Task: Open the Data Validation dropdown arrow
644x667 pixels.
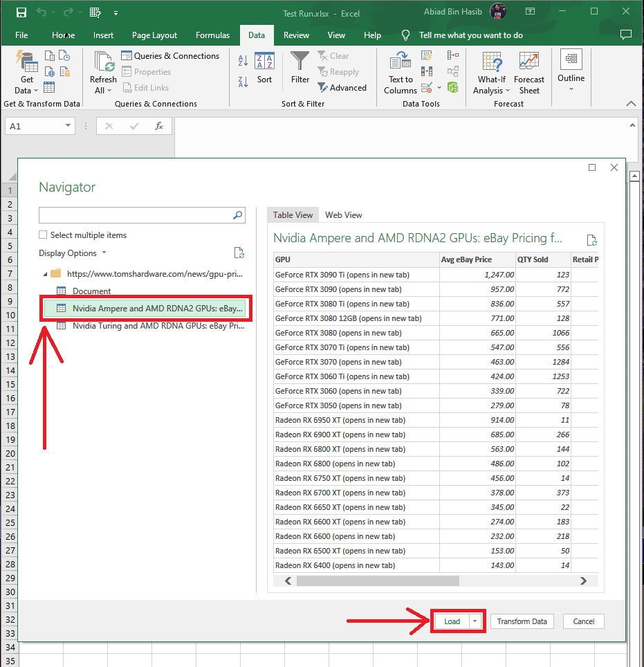Action: 439,88
